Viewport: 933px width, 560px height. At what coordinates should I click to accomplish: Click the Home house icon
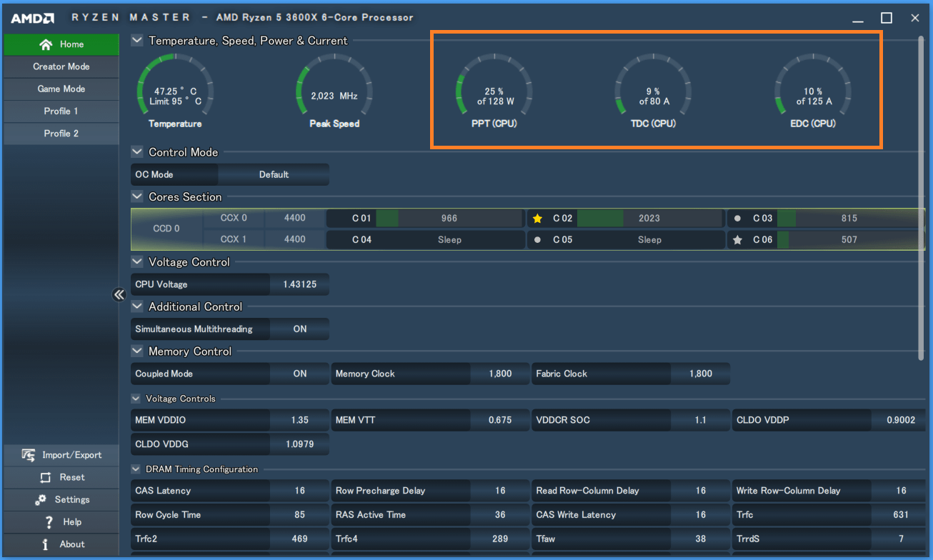coord(46,44)
